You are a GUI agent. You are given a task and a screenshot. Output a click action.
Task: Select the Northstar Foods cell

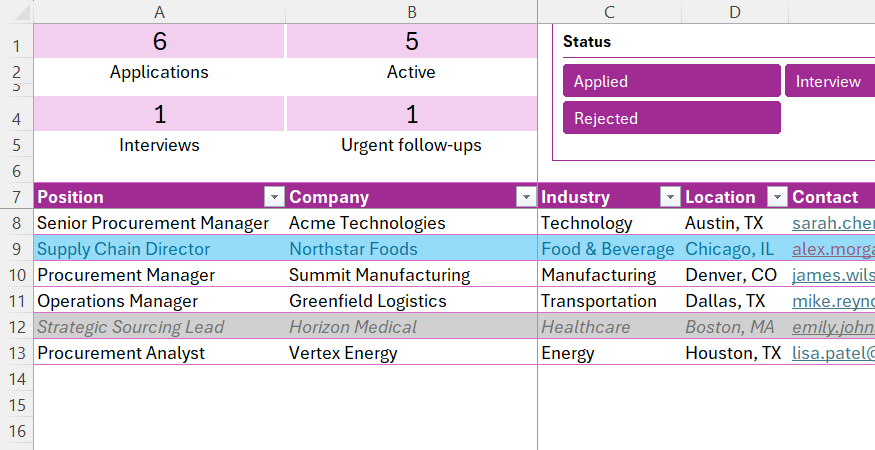412,249
